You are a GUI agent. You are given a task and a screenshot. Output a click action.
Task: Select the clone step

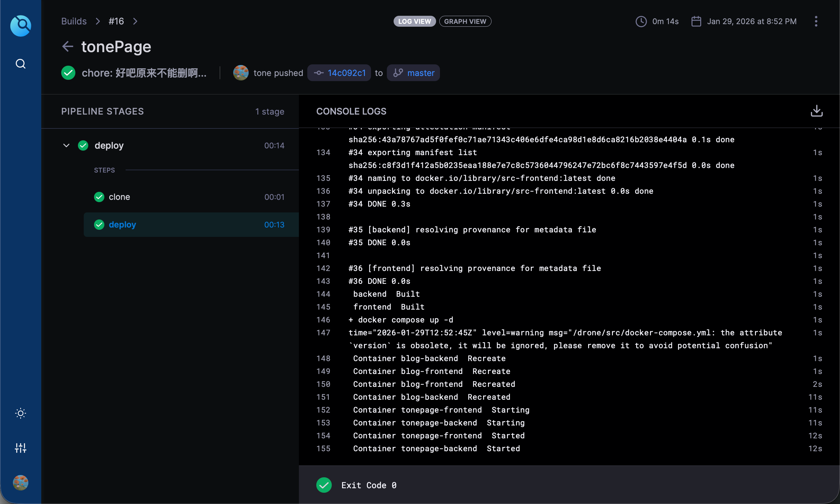click(119, 197)
